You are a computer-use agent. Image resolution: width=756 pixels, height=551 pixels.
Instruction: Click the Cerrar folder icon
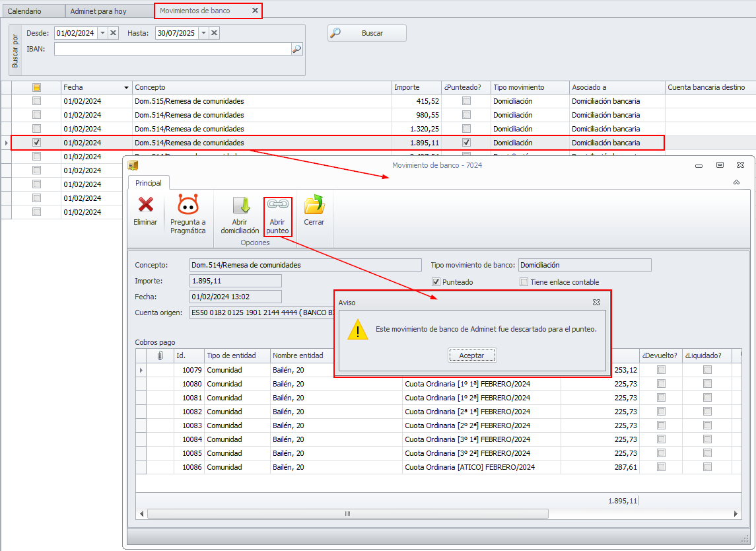pos(314,205)
